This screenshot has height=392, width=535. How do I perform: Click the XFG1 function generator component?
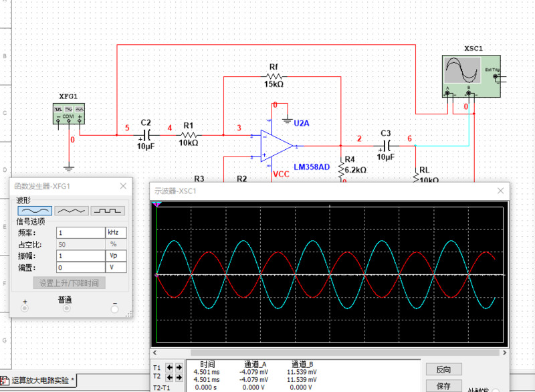70,113
